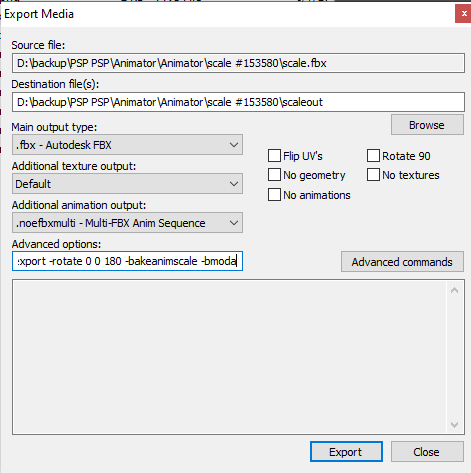471x473 pixels.
Task: Click inside the Advanced options field
Action: tap(127, 261)
